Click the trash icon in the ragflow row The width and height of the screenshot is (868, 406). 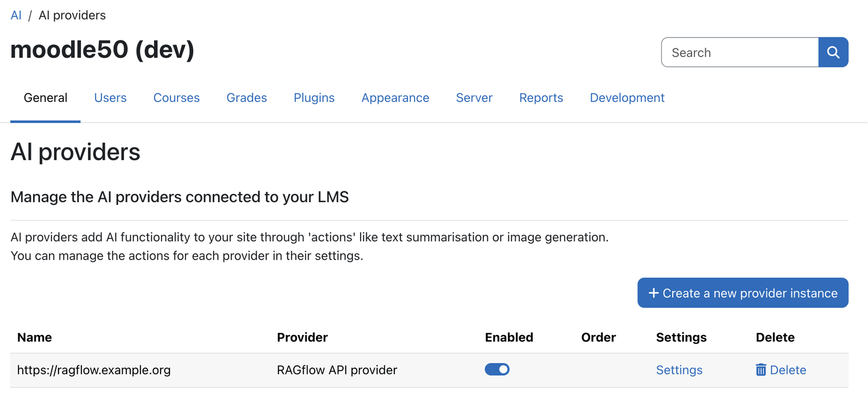761,370
